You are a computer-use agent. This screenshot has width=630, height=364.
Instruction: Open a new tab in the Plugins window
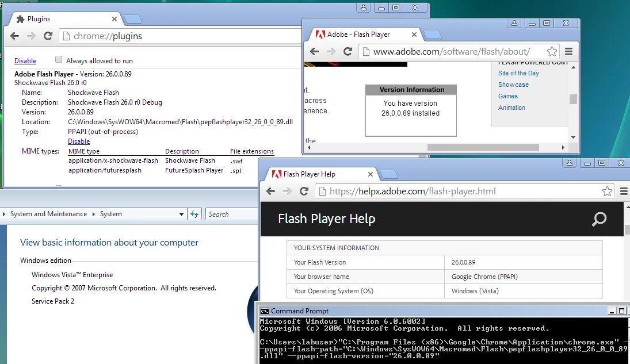point(132,19)
